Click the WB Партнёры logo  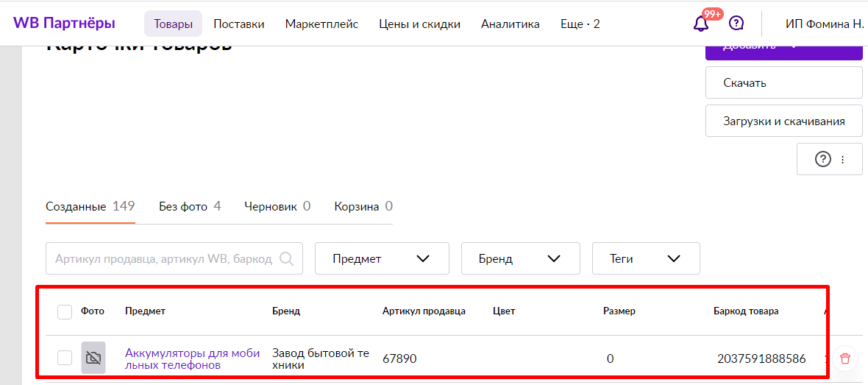point(64,24)
